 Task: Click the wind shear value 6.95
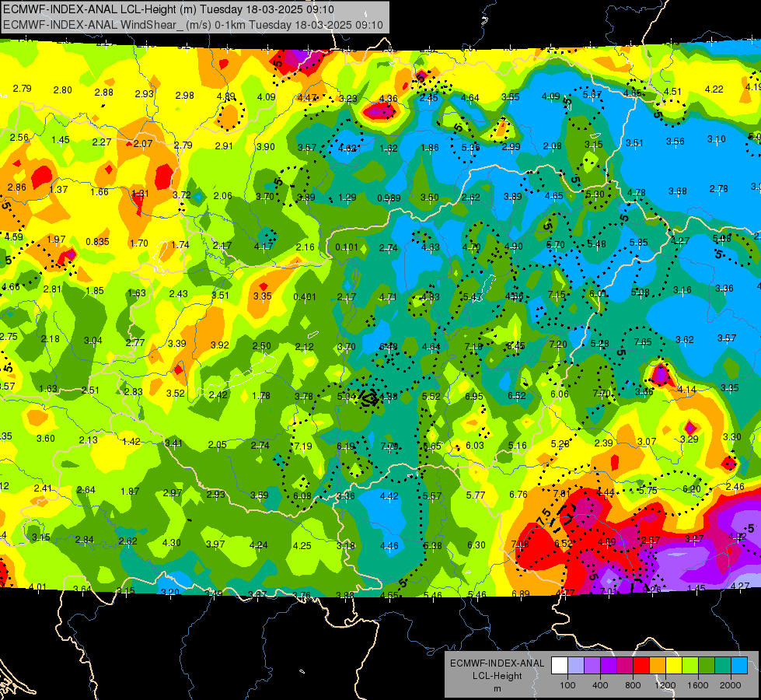tap(473, 397)
